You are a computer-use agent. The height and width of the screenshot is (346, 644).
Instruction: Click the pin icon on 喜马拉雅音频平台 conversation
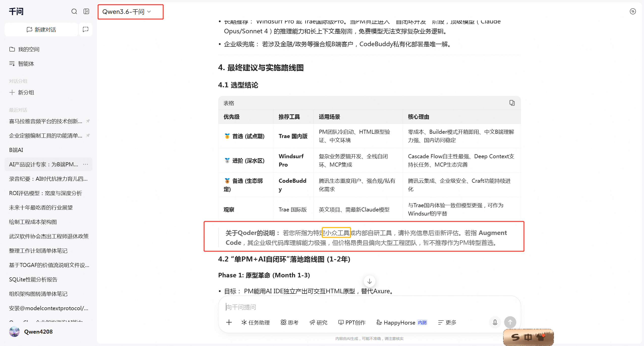(88, 121)
